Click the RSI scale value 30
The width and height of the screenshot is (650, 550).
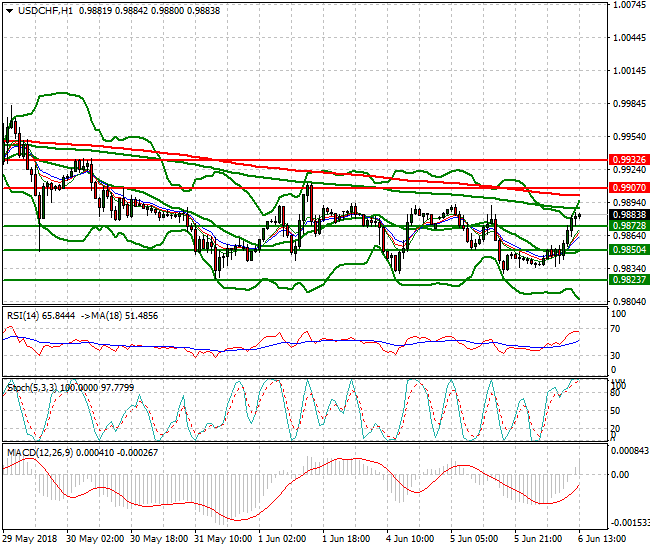616,356
